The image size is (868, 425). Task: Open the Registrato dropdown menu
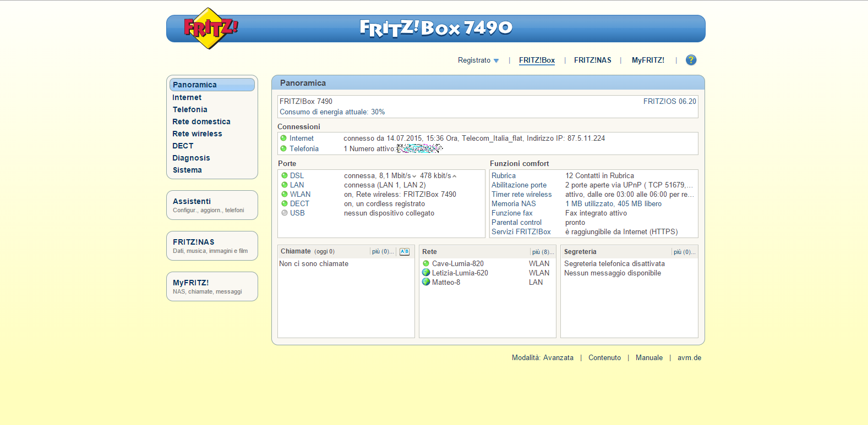(478, 60)
